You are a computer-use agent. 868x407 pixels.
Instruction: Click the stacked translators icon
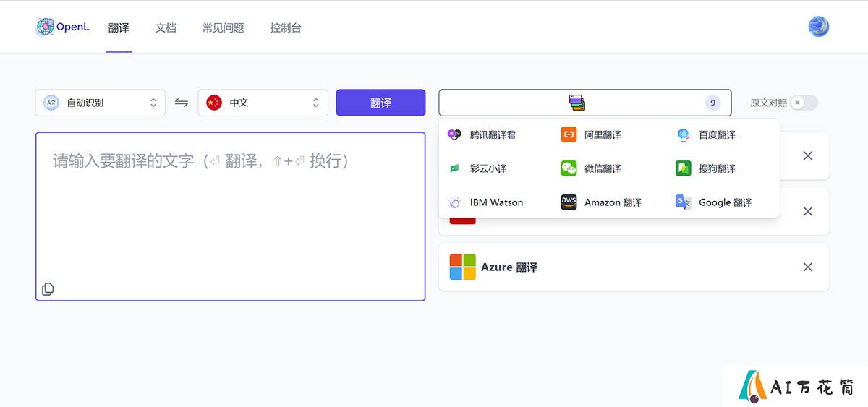[x=576, y=103]
